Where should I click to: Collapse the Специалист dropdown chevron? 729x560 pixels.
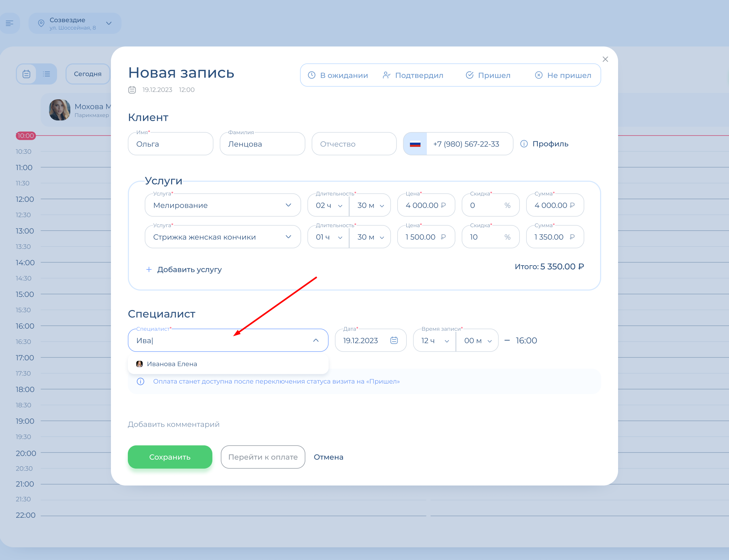316,340
